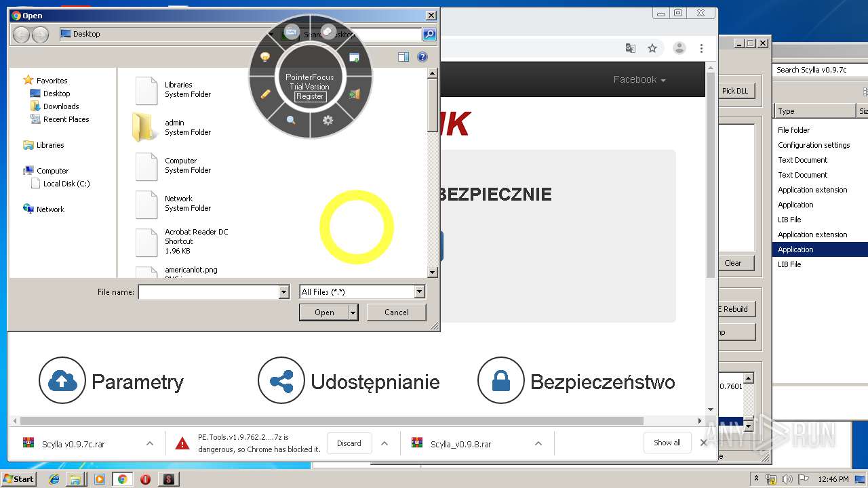
Task: Click PointerFocus exit door icon
Action: coord(354,94)
